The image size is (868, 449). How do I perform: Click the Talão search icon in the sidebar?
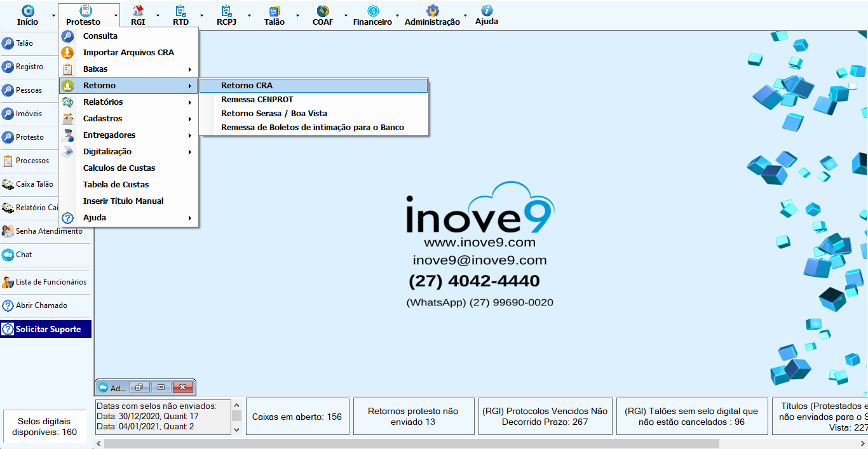pyautogui.click(x=8, y=43)
